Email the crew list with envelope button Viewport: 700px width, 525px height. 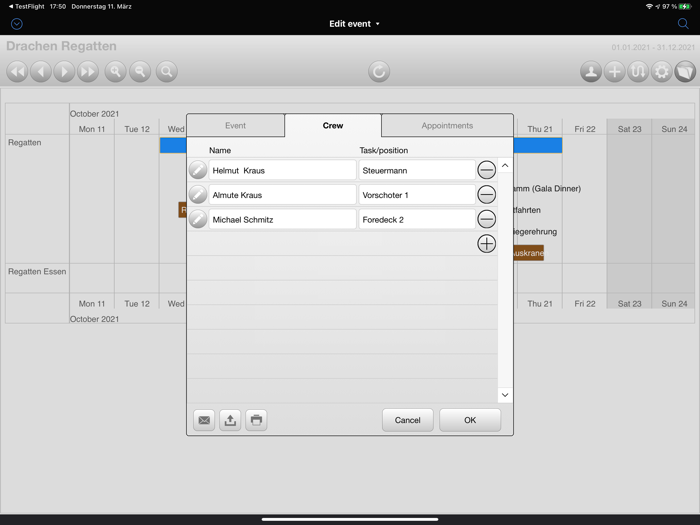204,420
